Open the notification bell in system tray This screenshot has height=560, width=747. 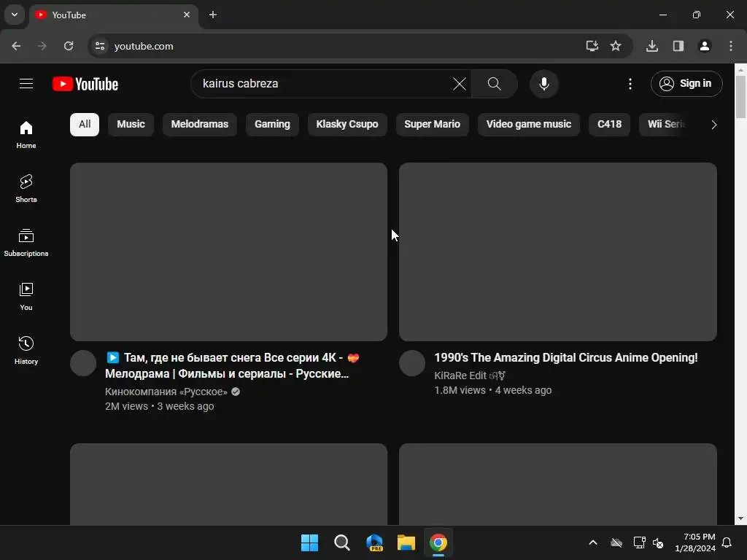[x=727, y=542]
